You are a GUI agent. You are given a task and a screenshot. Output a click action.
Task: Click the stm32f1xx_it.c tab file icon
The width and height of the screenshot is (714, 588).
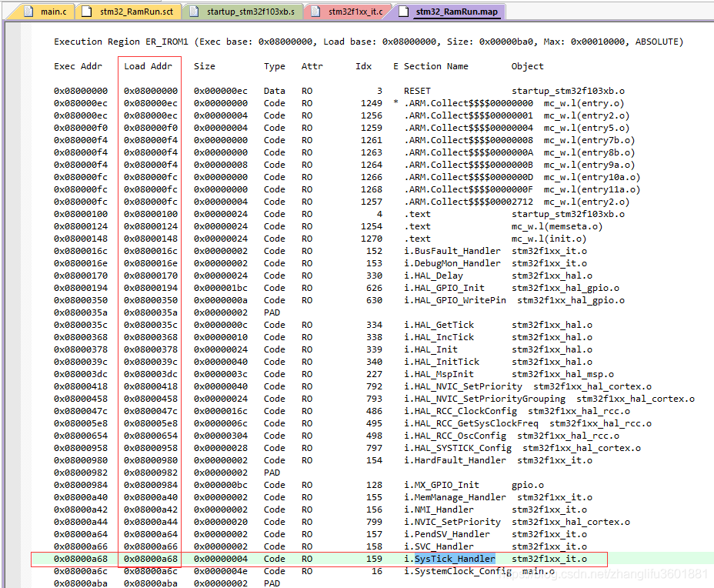[315, 12]
